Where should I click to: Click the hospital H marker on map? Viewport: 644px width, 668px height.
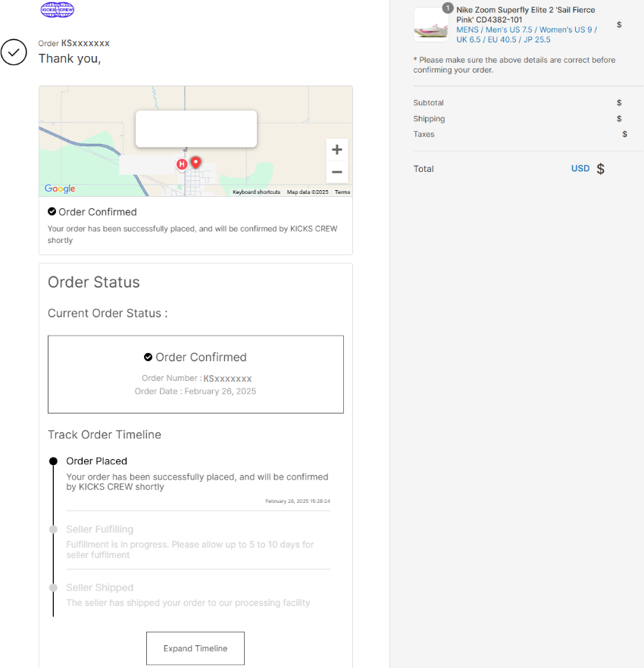[x=182, y=164]
